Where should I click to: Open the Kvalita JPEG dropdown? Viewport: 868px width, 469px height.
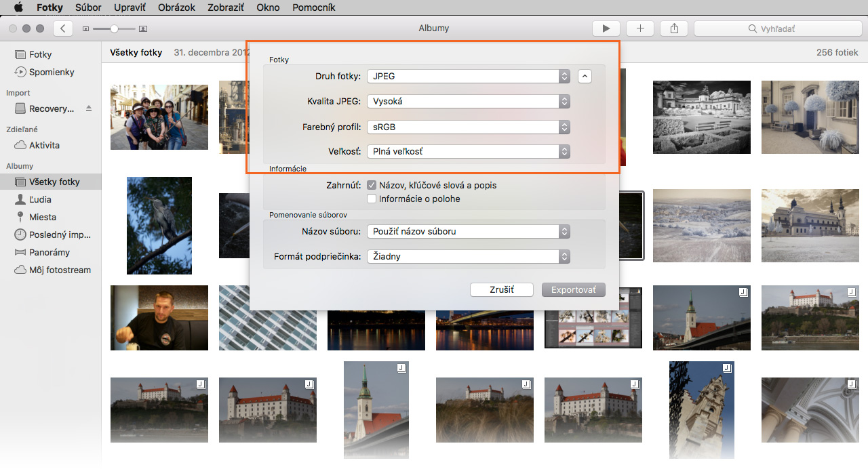468,102
